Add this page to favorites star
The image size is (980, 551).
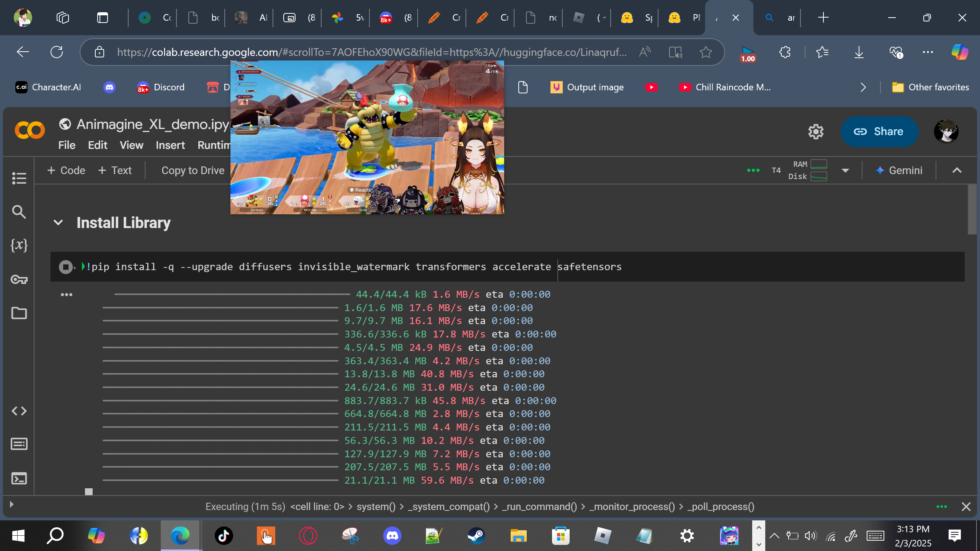pyautogui.click(x=706, y=52)
